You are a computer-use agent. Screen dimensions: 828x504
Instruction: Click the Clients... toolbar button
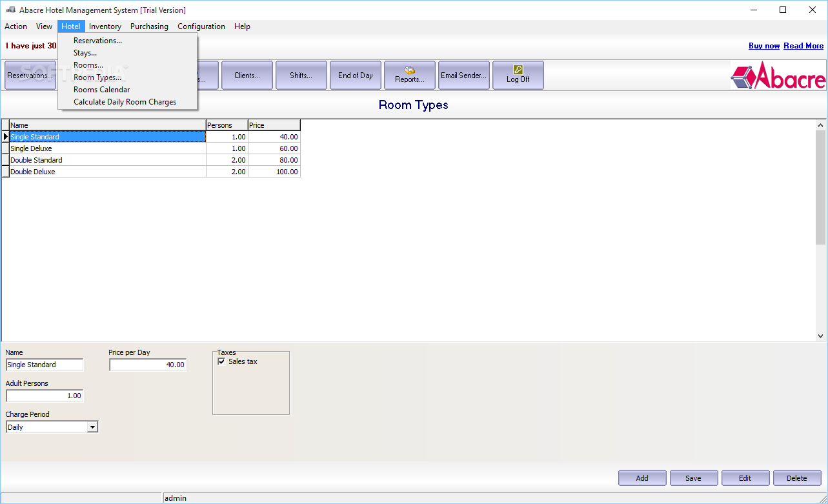pyautogui.click(x=247, y=75)
